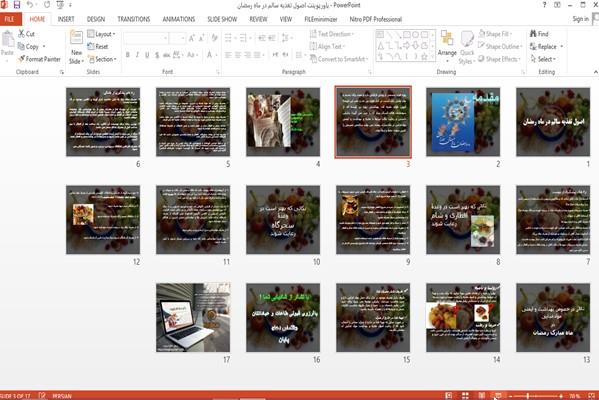Click the New Slide icon
The height and width of the screenshot is (400, 599).
click(x=76, y=38)
